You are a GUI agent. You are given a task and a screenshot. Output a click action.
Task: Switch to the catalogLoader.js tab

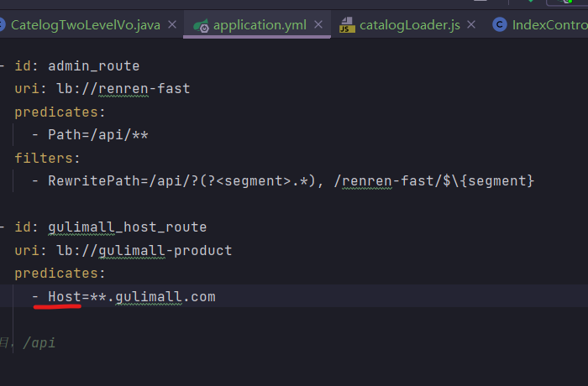[x=410, y=25]
